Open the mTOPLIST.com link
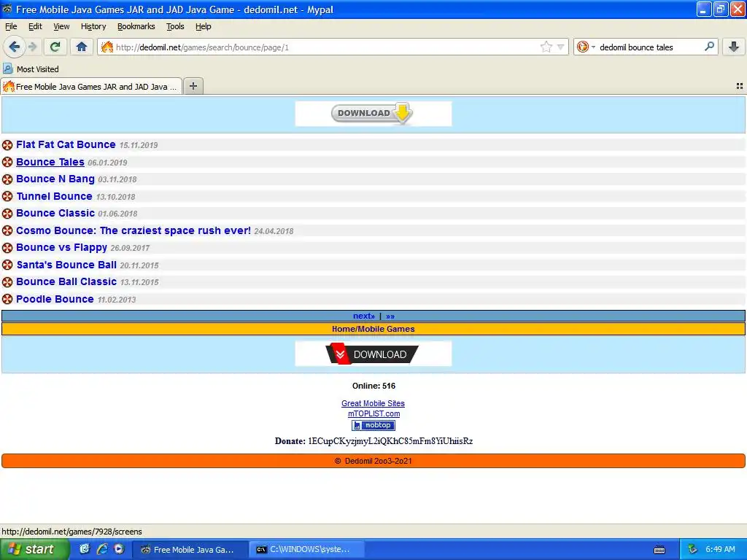 [x=373, y=413]
